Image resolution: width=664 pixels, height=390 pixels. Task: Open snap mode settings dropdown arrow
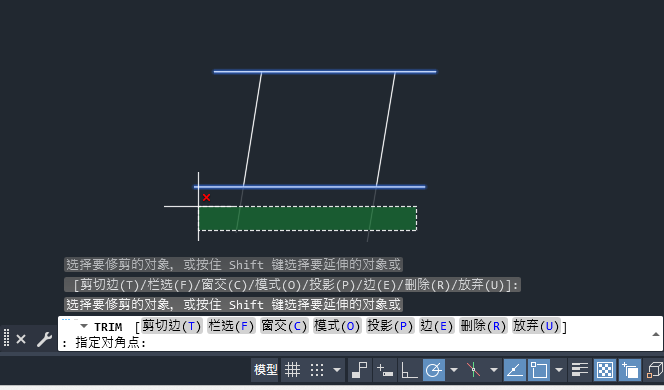337,370
